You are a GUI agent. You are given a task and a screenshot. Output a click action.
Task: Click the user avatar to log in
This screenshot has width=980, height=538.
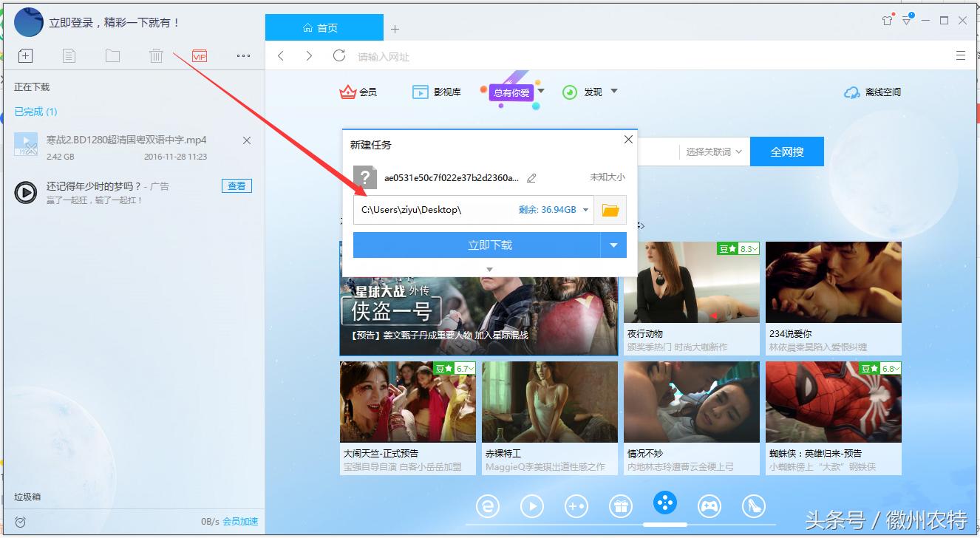(29, 22)
